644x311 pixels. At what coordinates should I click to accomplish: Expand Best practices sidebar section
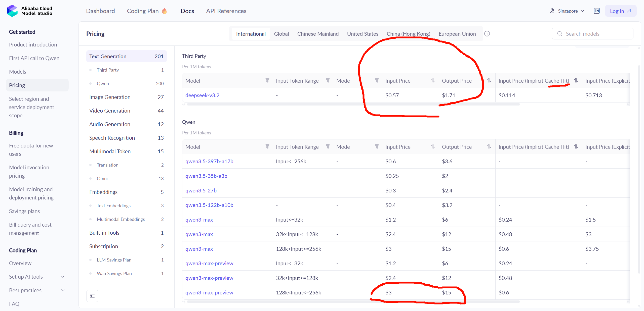tap(63, 290)
